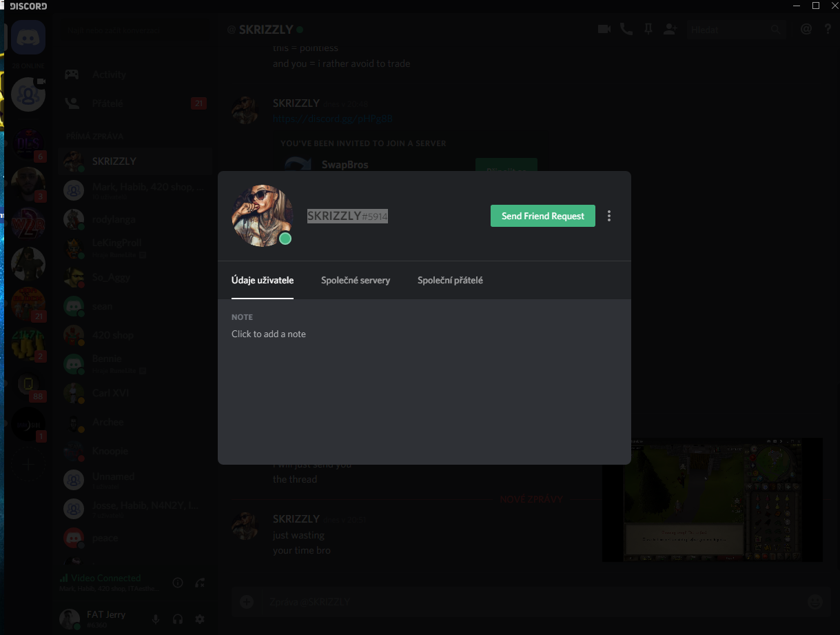
Task: Click the upload attachment plus icon in message bar
Action: coord(246,602)
